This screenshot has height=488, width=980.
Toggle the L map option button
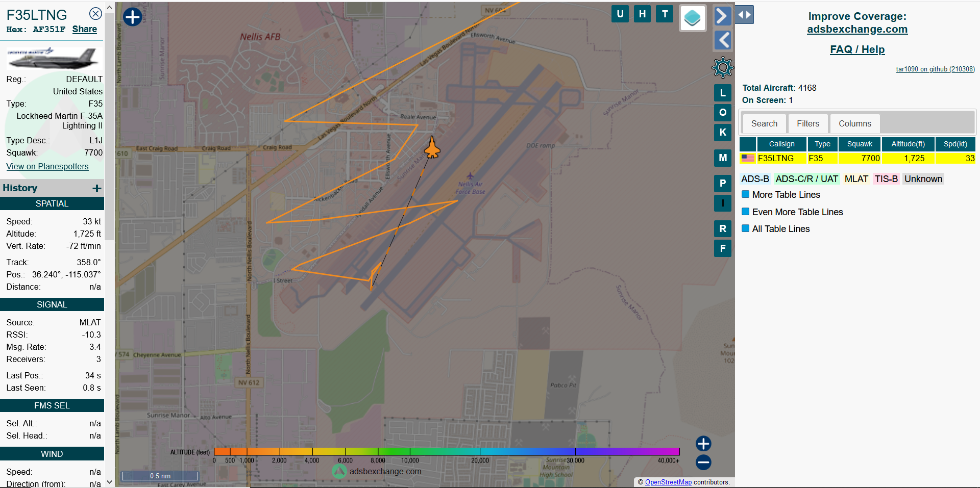tap(723, 93)
